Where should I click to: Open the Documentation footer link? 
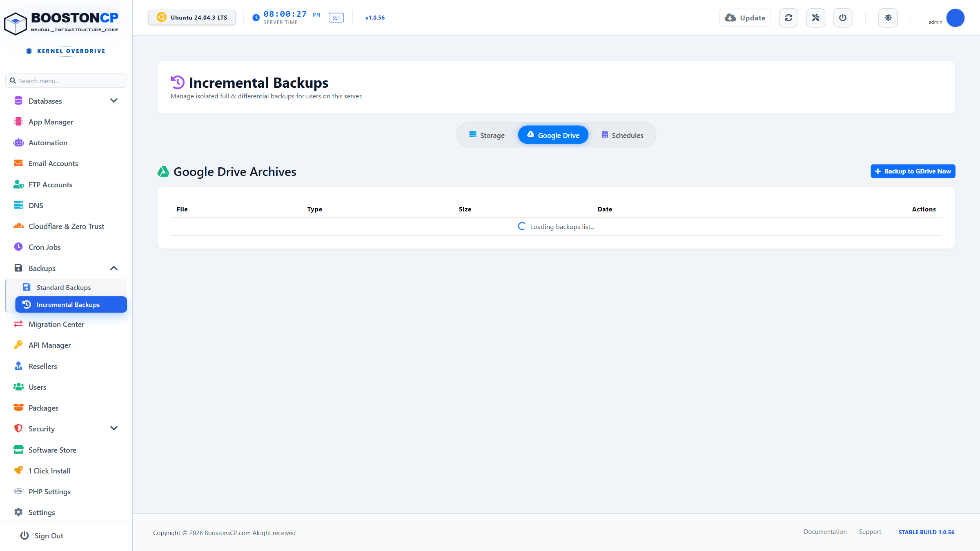pyautogui.click(x=825, y=532)
